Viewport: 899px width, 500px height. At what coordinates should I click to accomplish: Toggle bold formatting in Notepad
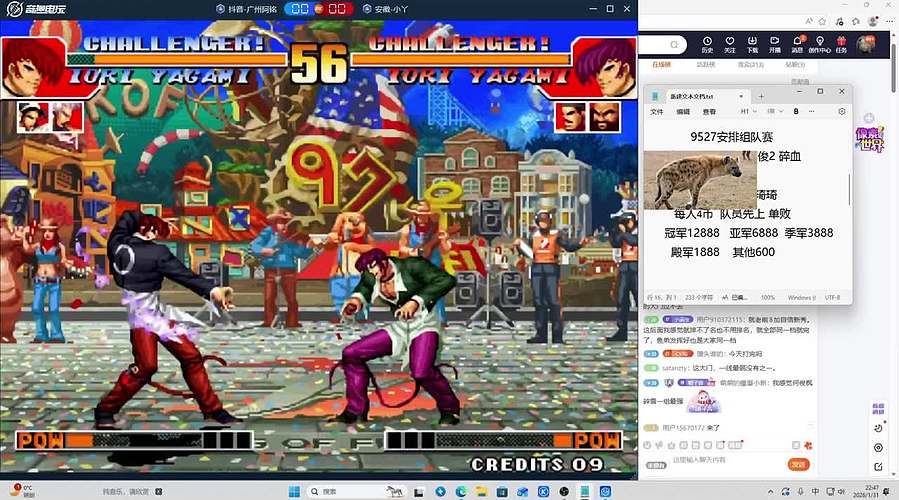(796, 111)
